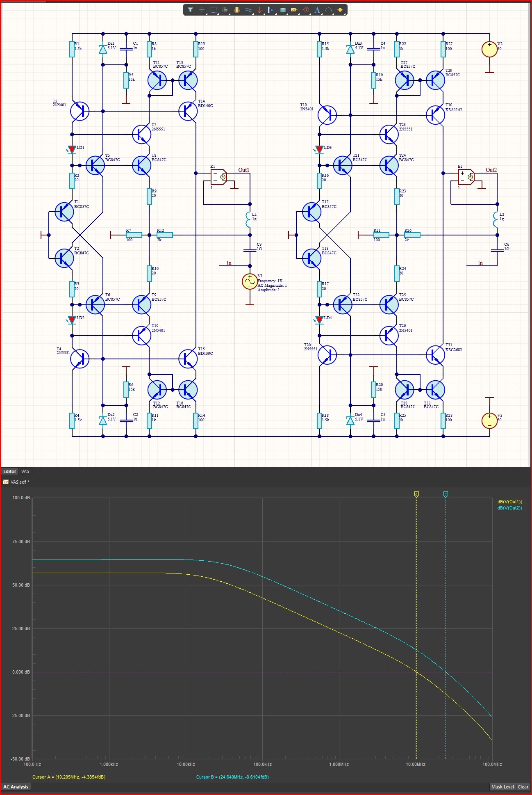The image size is (532, 795).
Task: Click the Out1 net label
Action: [x=243, y=170]
